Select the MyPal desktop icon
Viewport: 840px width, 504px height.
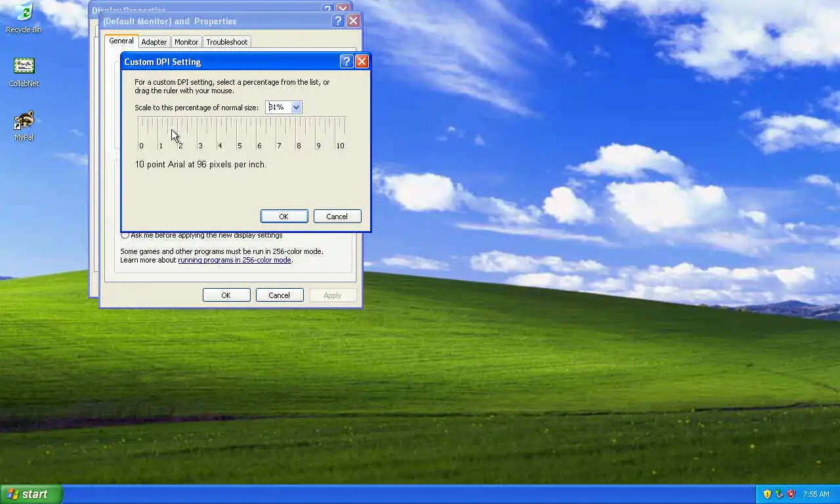pyautogui.click(x=24, y=126)
